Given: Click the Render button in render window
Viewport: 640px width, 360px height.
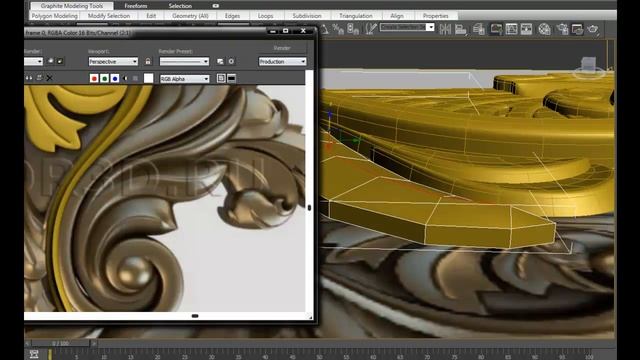Looking at the screenshot, I should point(282,48).
